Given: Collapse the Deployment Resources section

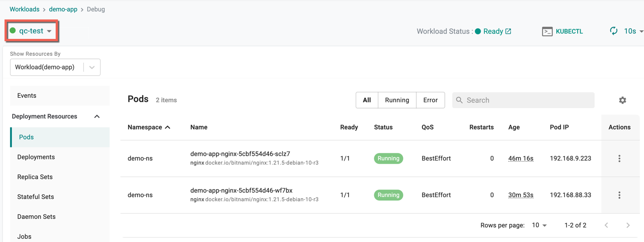Looking at the screenshot, I should click(97, 116).
